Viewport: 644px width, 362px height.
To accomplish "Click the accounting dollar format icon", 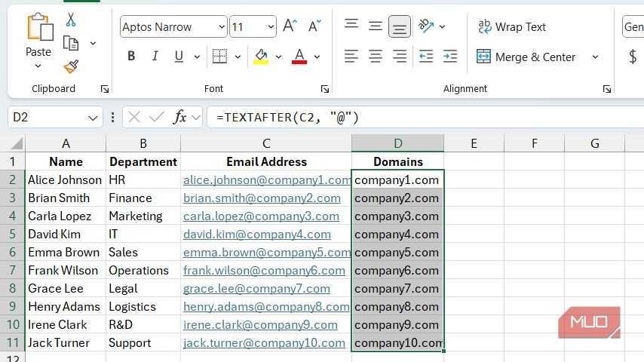I will (633, 57).
